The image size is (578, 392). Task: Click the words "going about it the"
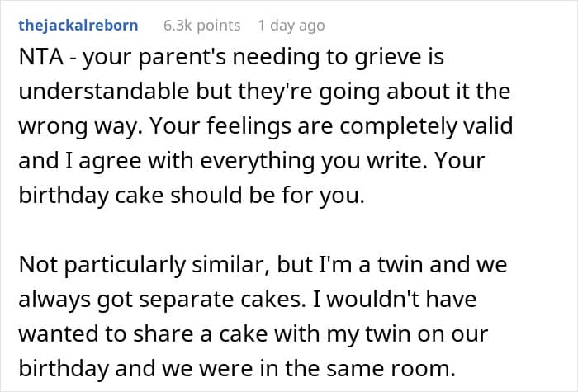[415, 92]
